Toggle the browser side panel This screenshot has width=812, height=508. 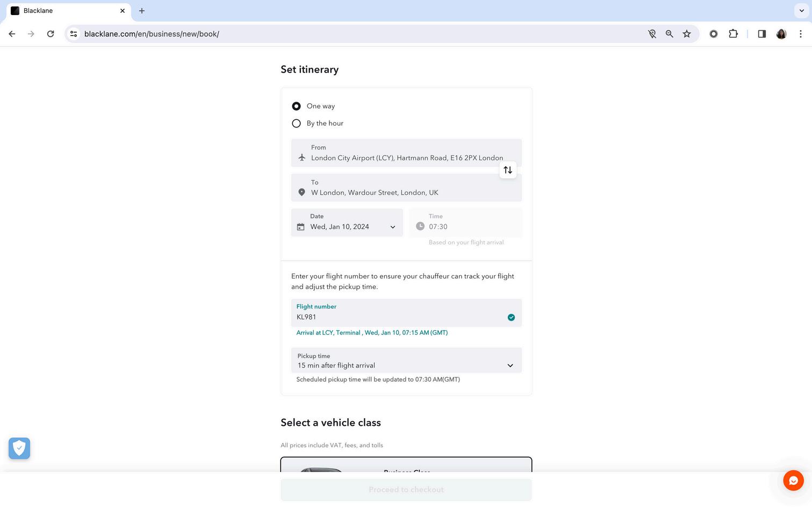point(762,34)
